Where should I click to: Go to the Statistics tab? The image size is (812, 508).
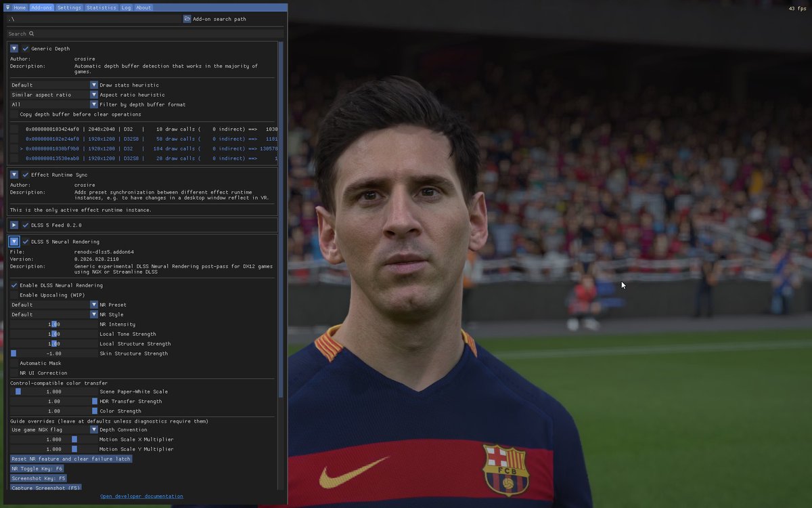pyautogui.click(x=101, y=7)
